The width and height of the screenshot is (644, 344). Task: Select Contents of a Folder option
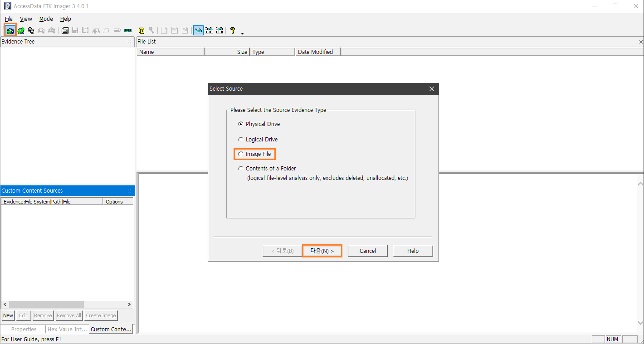(x=240, y=169)
